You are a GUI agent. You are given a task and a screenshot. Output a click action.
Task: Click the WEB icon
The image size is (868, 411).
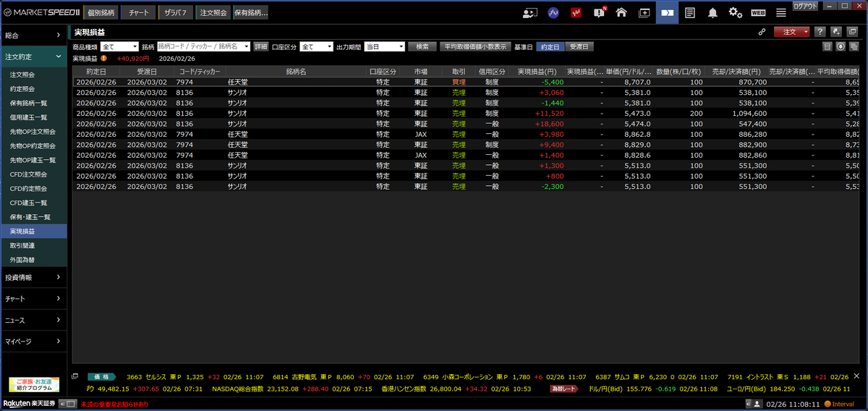(758, 12)
